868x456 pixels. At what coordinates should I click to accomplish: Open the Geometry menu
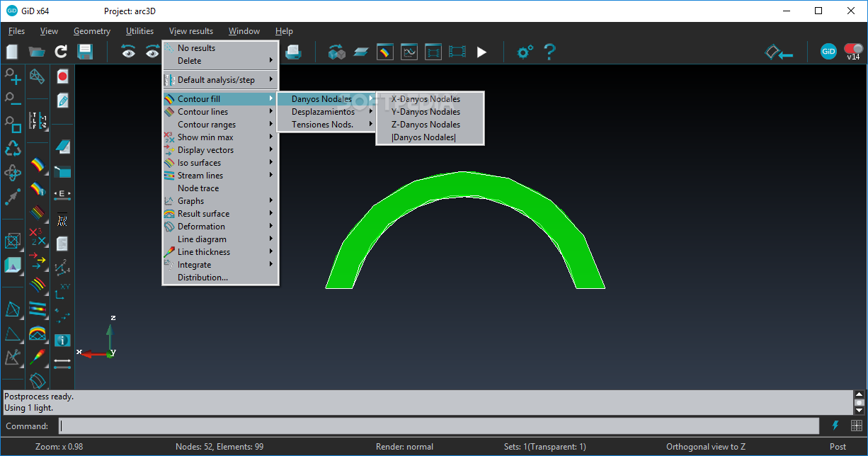pos(92,31)
